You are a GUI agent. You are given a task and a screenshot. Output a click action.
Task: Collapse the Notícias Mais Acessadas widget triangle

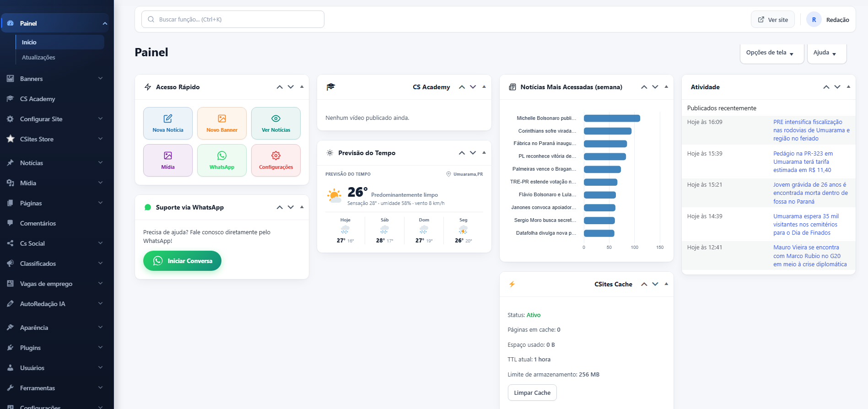pyautogui.click(x=666, y=86)
